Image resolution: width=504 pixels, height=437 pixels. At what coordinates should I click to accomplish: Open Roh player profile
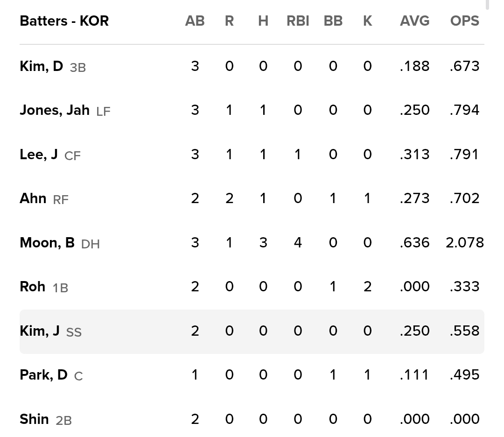click(x=33, y=287)
